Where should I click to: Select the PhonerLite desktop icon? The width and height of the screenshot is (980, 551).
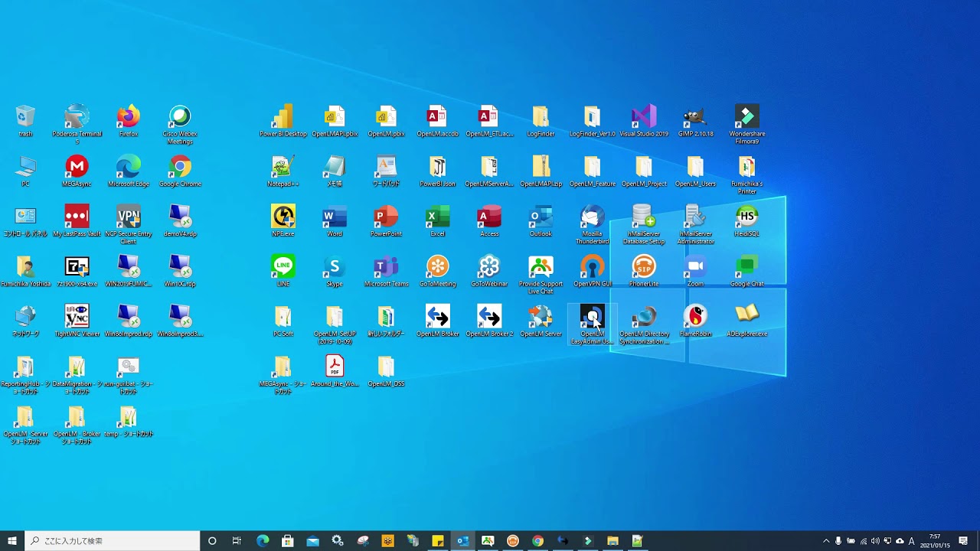coord(644,271)
